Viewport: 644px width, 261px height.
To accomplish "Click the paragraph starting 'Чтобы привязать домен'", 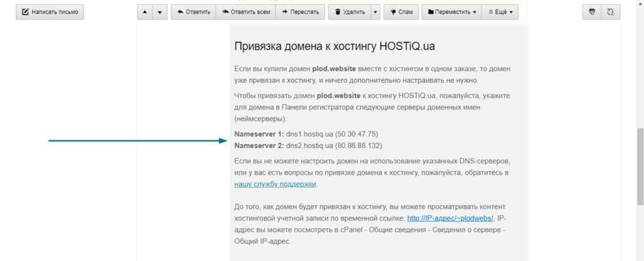I will [372, 107].
